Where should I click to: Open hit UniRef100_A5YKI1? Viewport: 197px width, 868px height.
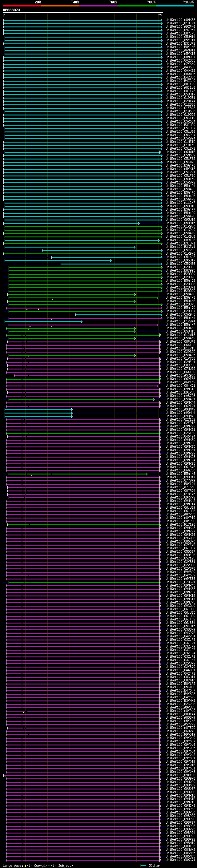pos(180,40)
